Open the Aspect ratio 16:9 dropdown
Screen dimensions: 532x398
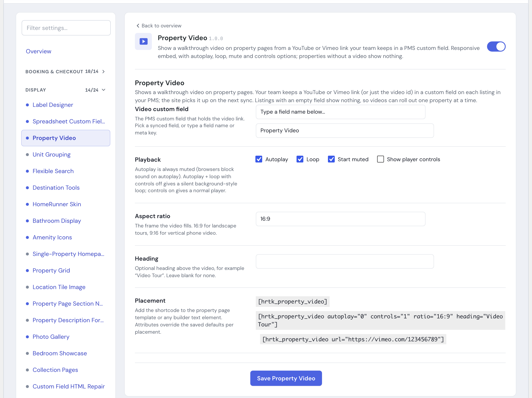(340, 219)
